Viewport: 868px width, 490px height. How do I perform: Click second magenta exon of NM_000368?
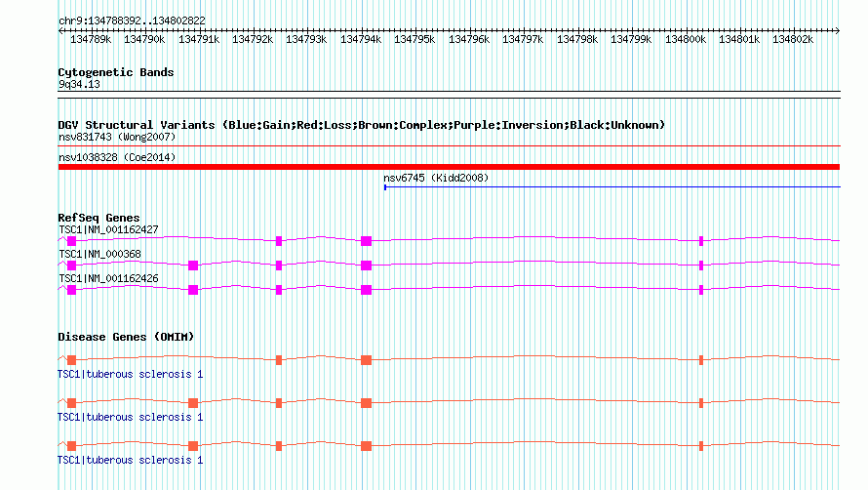pos(193,265)
